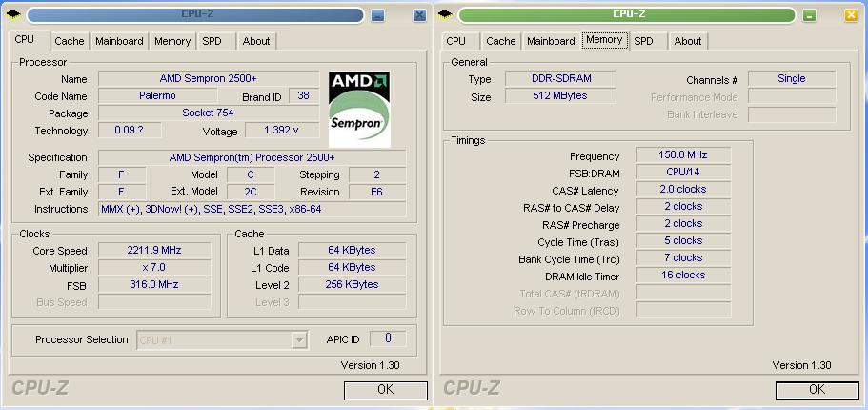This screenshot has height=410, width=868.
Task: Click the empty Bank Interleave field
Action: point(792,114)
